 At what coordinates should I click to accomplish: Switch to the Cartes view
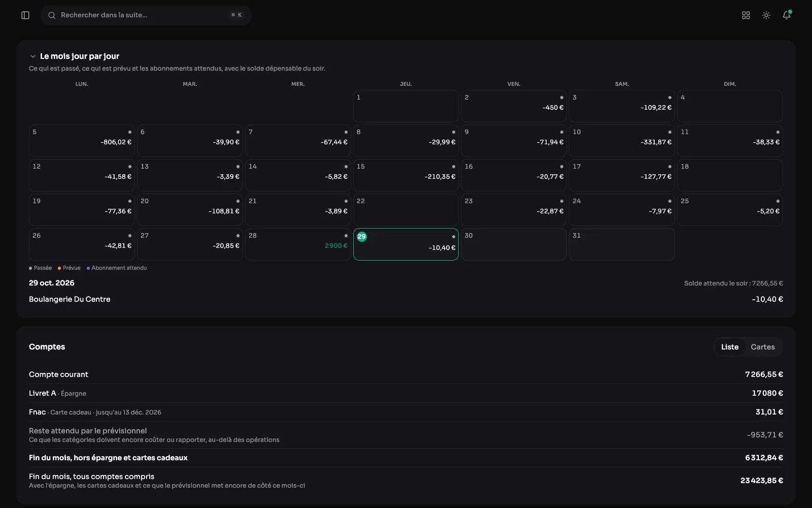763,347
